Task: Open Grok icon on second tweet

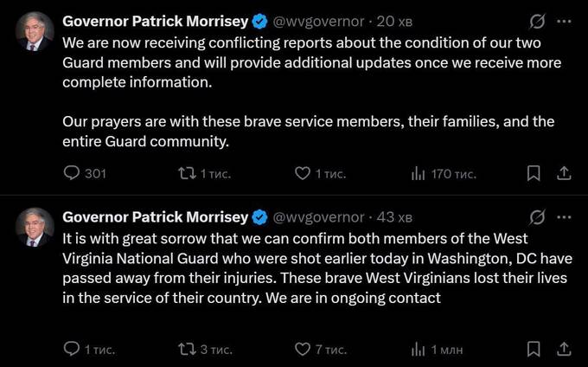Action: click(536, 216)
